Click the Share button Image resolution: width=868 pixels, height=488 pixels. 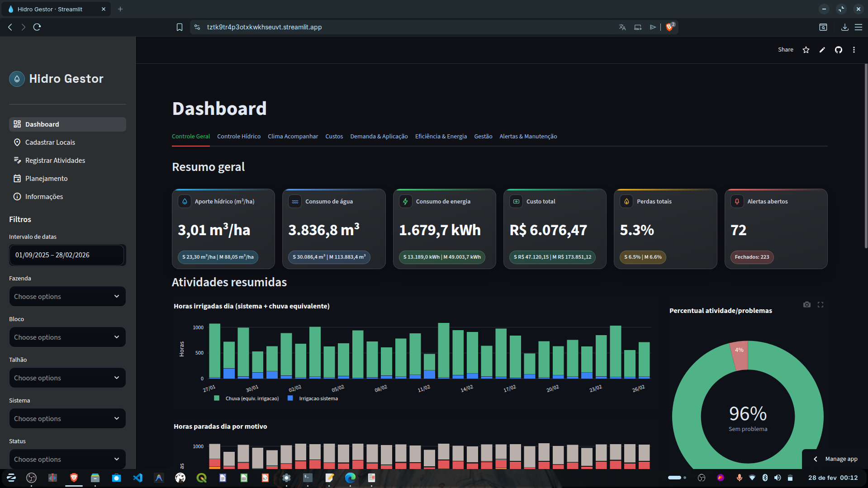(786, 50)
